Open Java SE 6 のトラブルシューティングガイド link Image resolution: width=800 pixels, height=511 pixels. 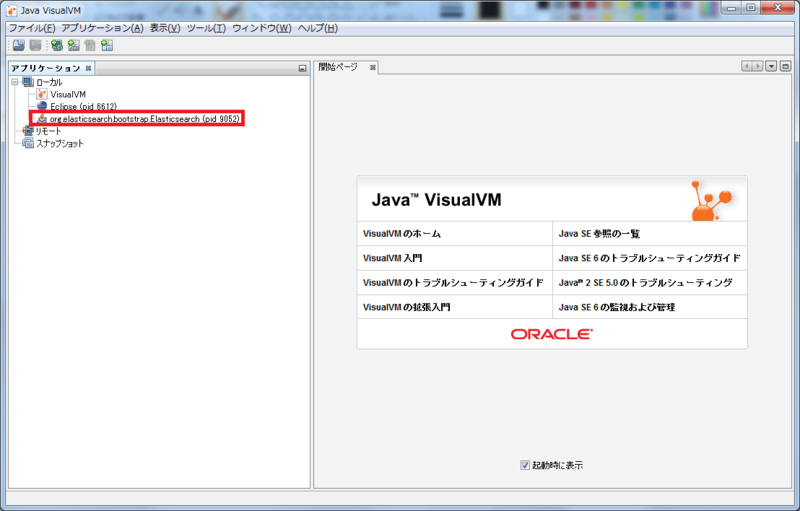[649, 258]
